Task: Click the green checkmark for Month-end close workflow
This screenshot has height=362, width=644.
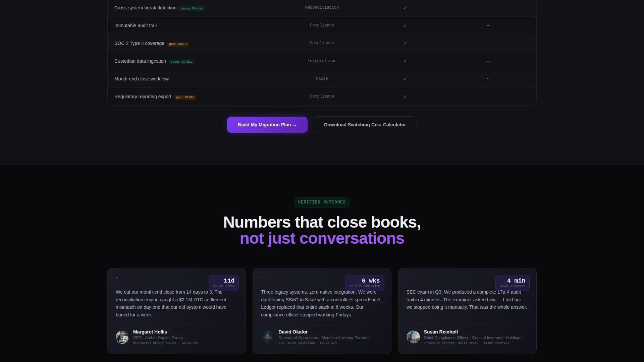Action: pyautogui.click(x=405, y=79)
